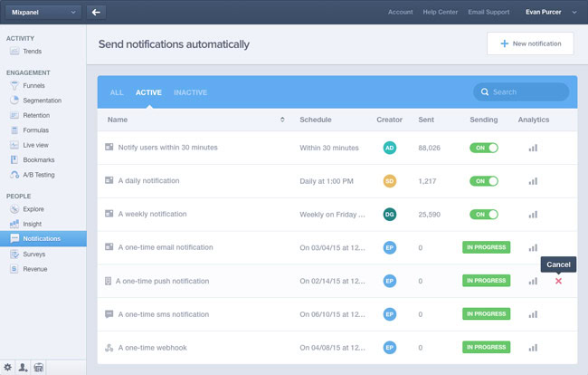Open the Surveys icon
The image size is (588, 375).
(14, 255)
